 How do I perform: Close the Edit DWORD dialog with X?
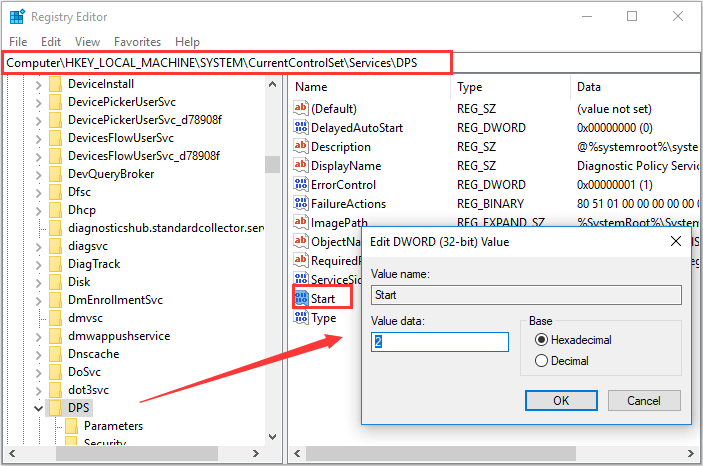tap(676, 241)
